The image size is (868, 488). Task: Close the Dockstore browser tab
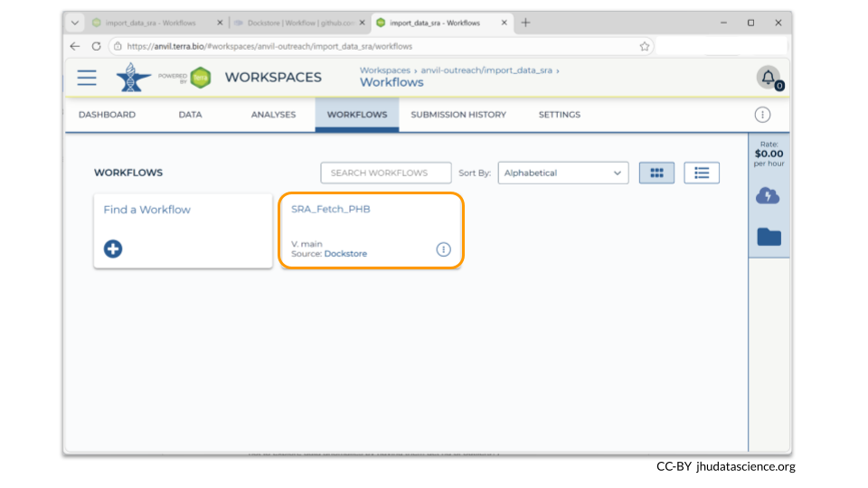click(x=362, y=23)
